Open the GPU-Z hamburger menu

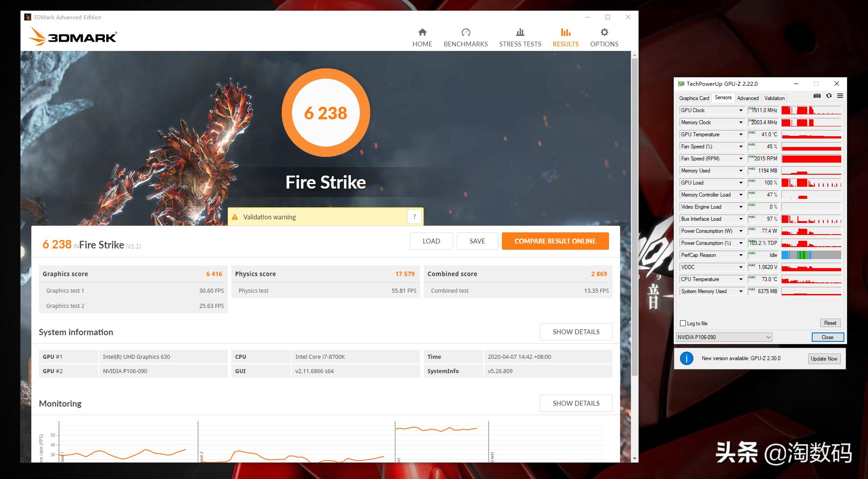coord(840,96)
